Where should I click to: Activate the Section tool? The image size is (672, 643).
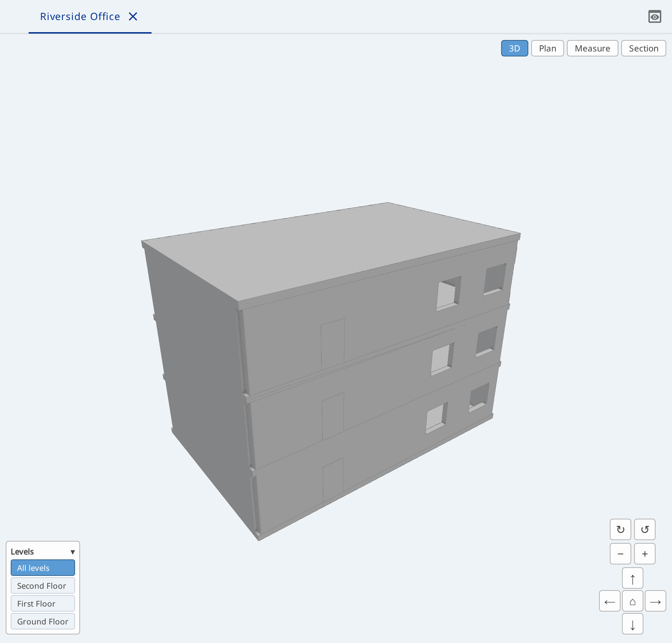click(x=643, y=48)
